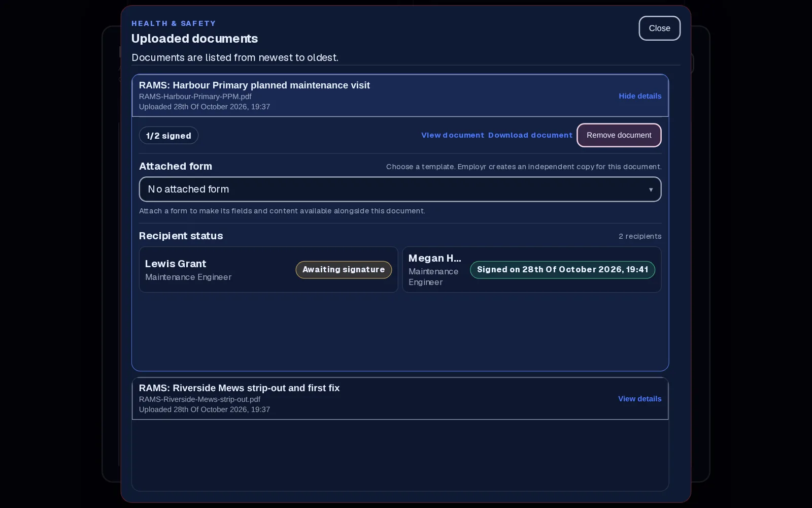Click the Riverside Mews strip-out title
Viewport: 812px width, 508px height.
(240, 388)
